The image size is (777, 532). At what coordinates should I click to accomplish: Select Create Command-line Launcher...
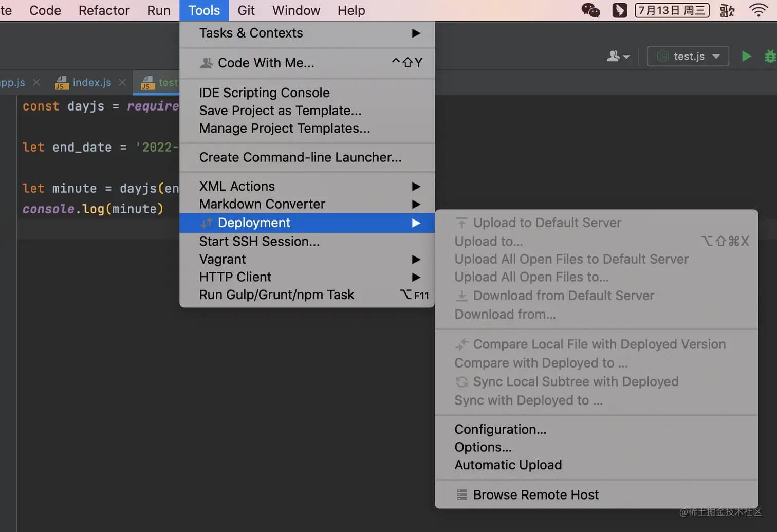click(307, 157)
